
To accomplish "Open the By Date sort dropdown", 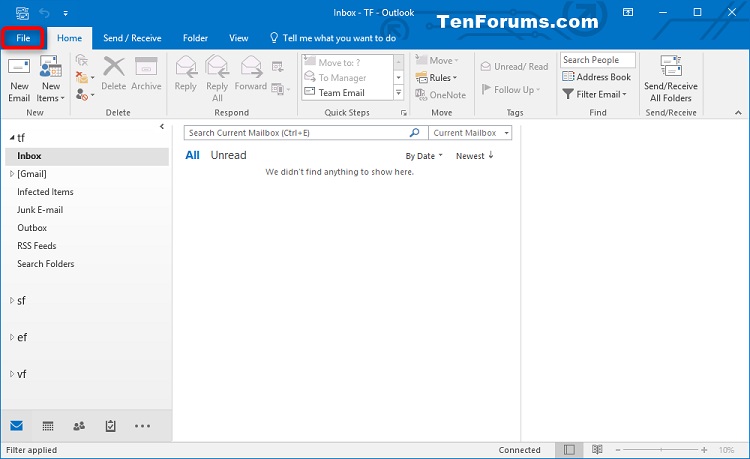I will (x=424, y=156).
